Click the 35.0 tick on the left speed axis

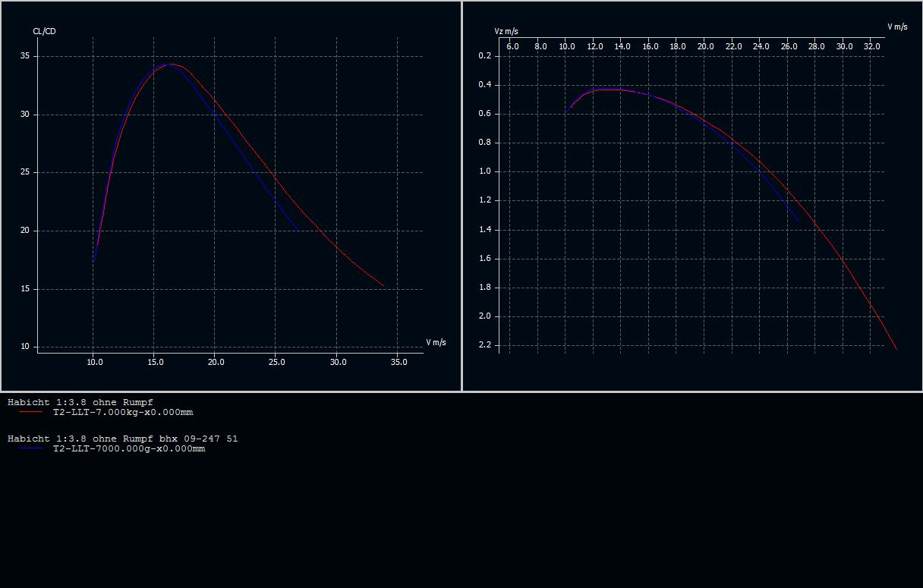[398, 362]
